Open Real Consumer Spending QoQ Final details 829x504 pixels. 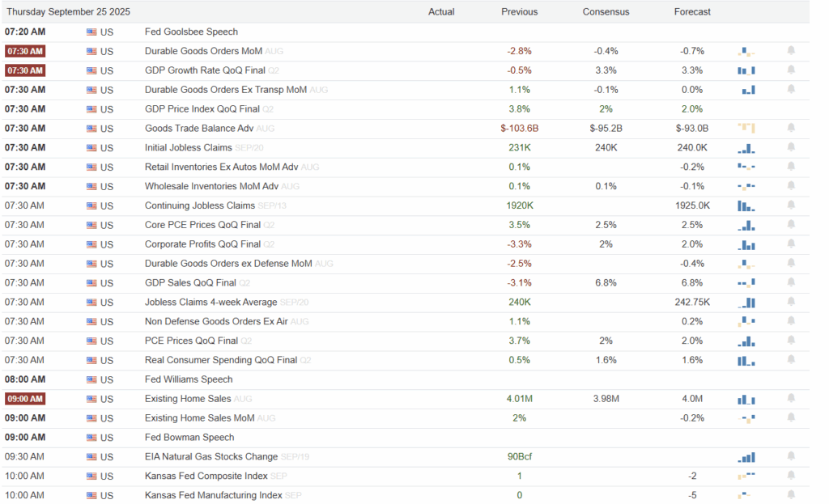pos(221,360)
